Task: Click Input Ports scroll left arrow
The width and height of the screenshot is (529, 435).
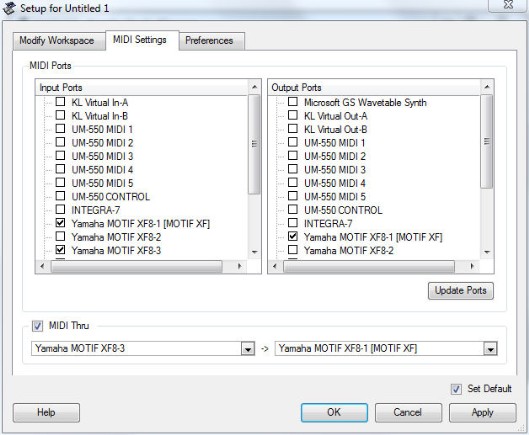Action: click(x=43, y=266)
